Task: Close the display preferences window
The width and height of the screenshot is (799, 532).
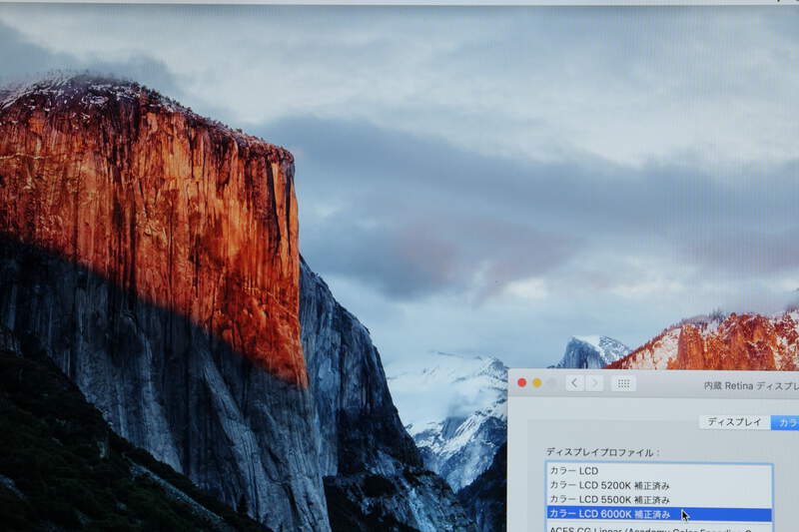Action: (521, 383)
